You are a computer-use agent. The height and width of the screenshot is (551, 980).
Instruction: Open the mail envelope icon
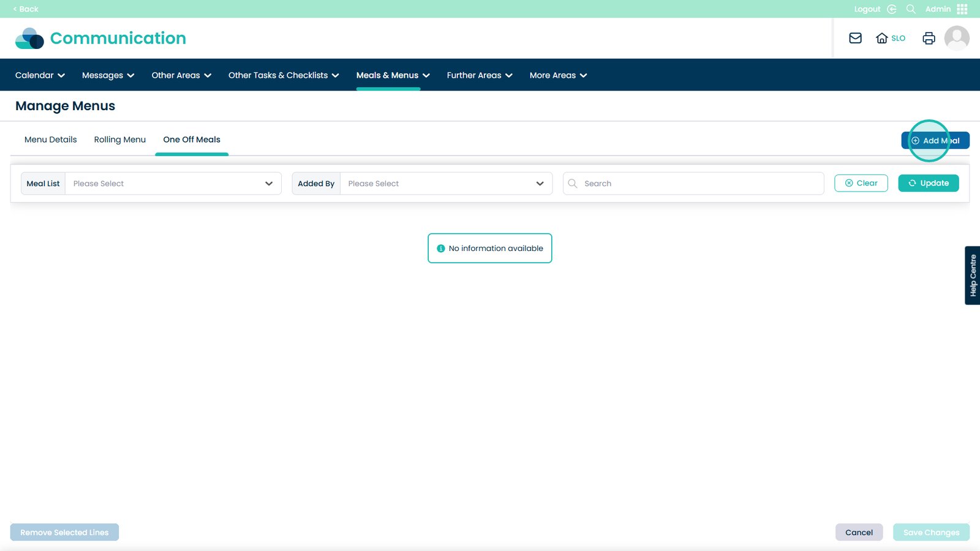[855, 38]
